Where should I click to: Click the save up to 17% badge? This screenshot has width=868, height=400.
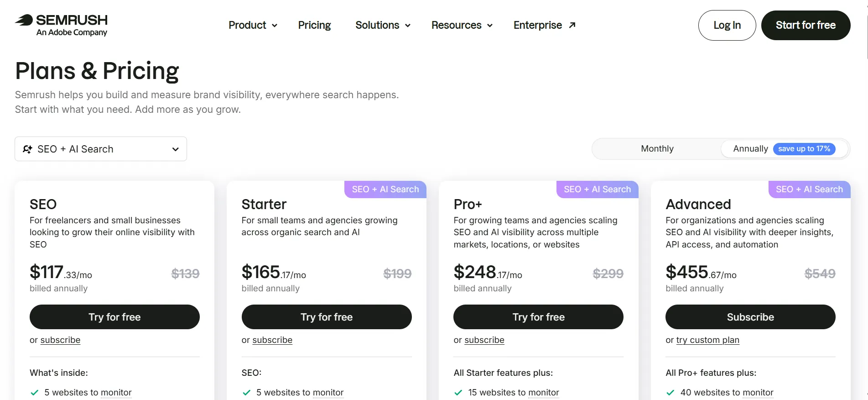pos(804,149)
